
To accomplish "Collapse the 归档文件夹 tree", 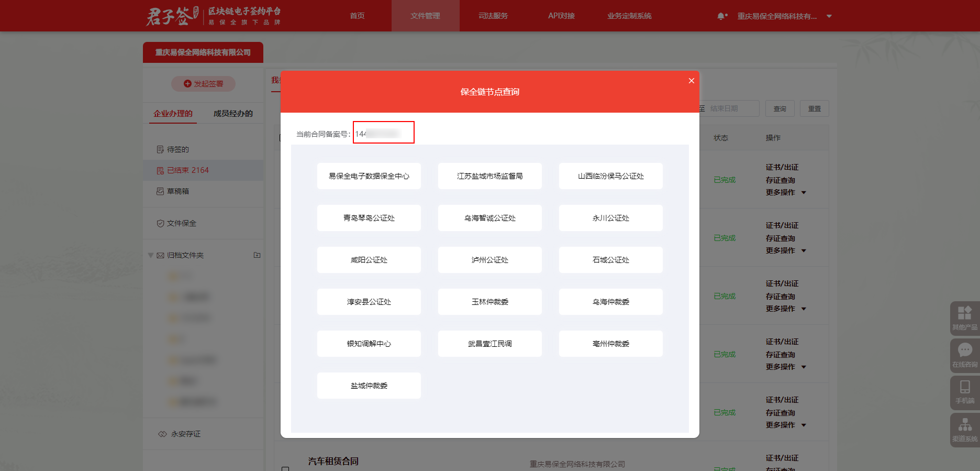I will pyautogui.click(x=151, y=255).
